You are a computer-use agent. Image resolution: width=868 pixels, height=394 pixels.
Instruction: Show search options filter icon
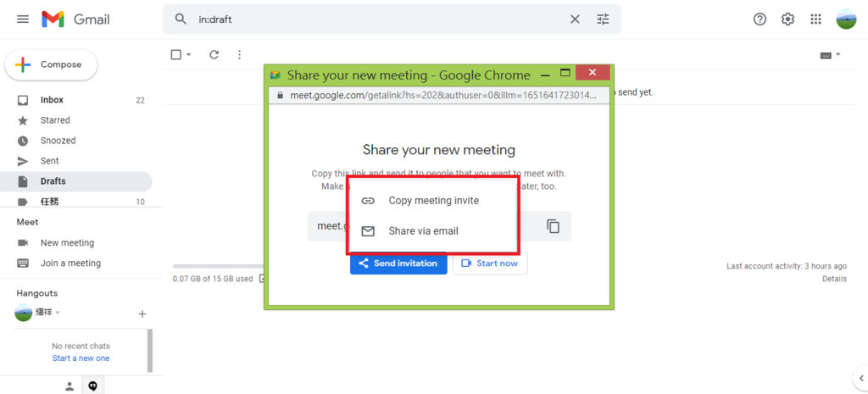click(x=603, y=19)
